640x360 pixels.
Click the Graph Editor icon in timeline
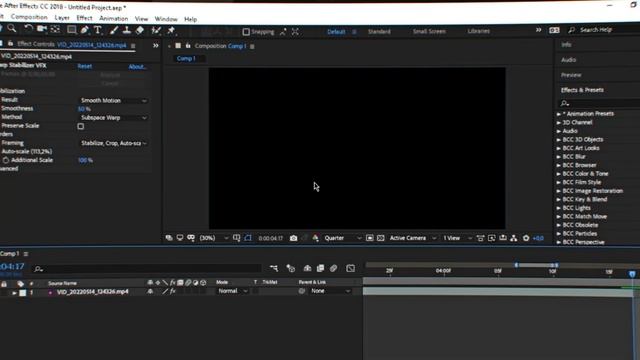(351, 268)
